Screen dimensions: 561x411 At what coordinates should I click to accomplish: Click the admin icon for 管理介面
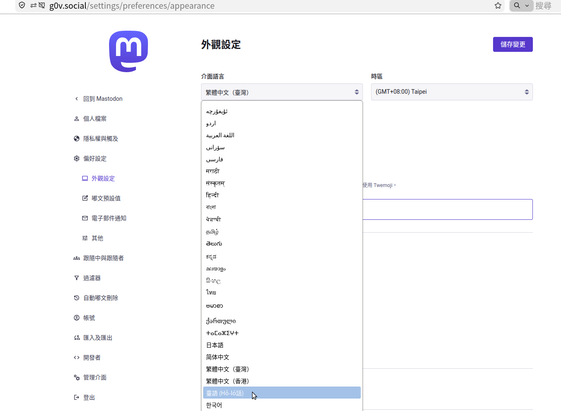coord(76,377)
